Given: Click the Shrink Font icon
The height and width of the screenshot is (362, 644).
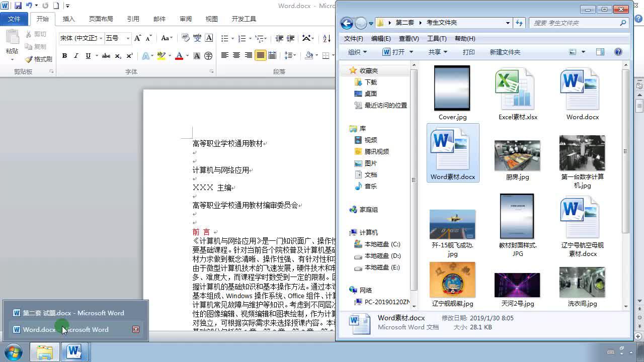Looking at the screenshot, I should [148, 38].
